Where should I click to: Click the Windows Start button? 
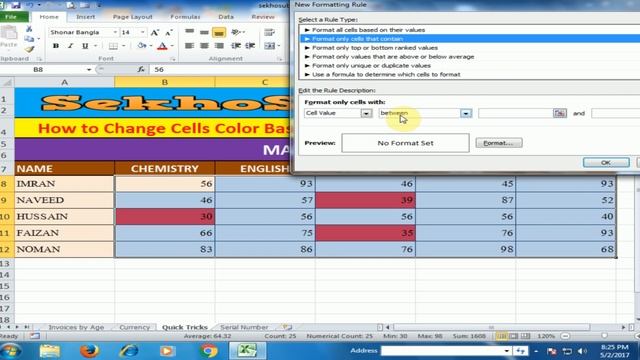pyautogui.click(x=11, y=351)
